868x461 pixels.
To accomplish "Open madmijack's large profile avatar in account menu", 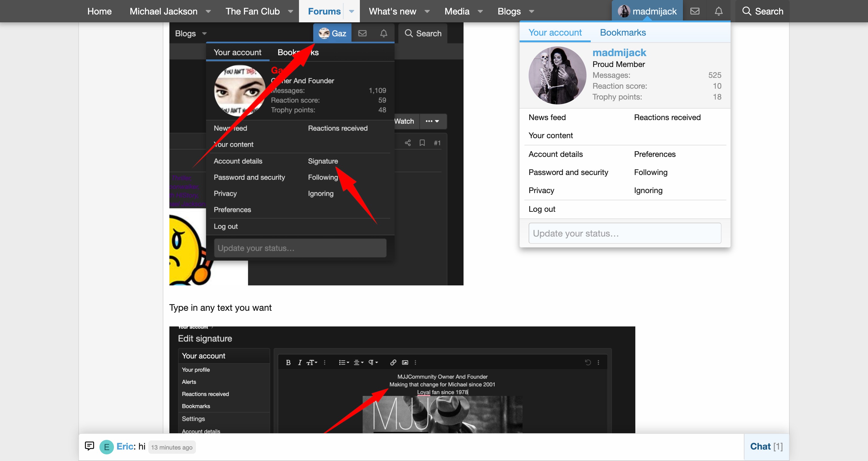I will (557, 75).
